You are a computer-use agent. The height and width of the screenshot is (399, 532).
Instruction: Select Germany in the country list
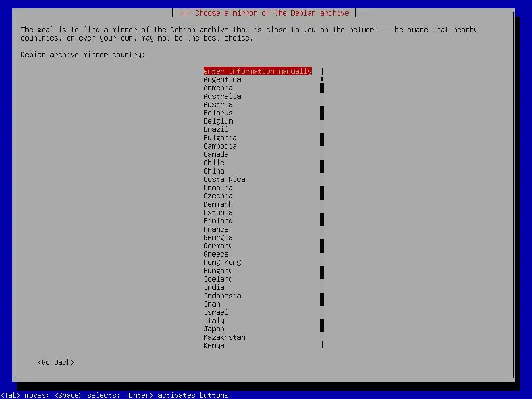(x=218, y=246)
